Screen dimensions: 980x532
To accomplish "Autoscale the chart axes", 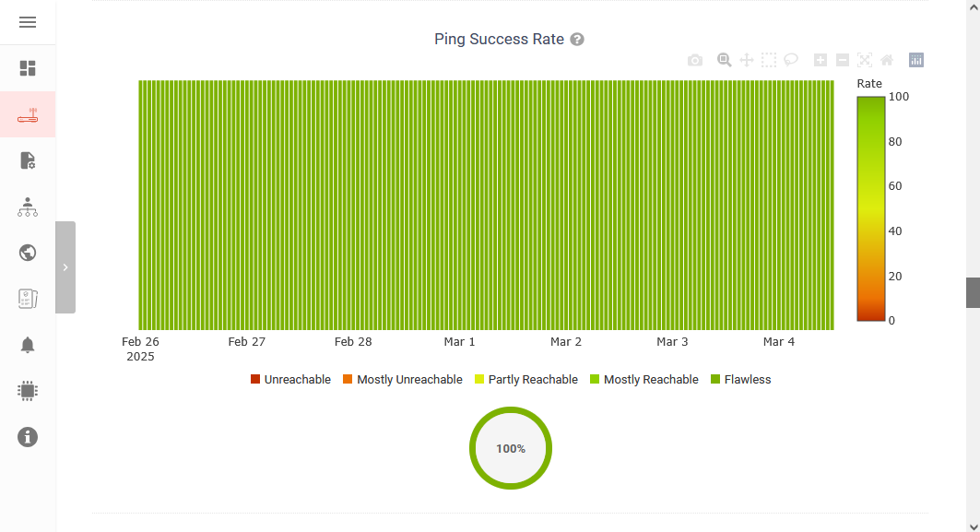I will (x=865, y=61).
